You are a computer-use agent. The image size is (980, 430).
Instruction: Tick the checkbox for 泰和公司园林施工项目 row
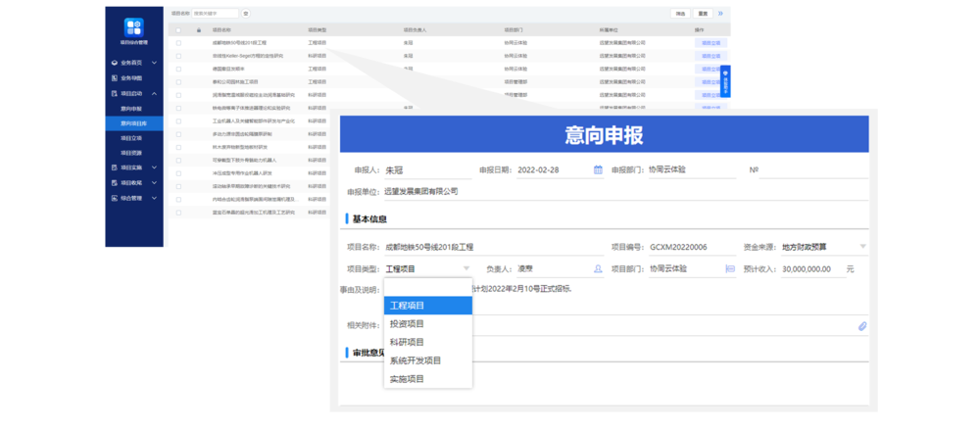click(178, 81)
